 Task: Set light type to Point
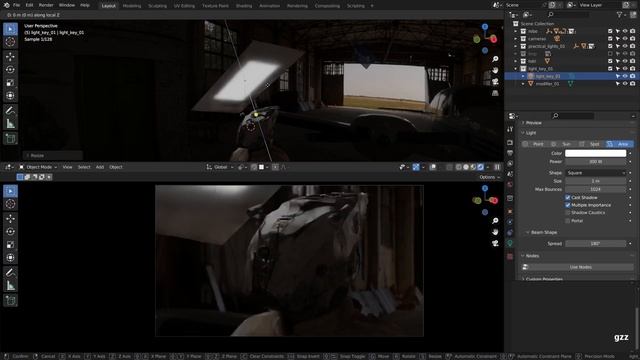(535, 144)
